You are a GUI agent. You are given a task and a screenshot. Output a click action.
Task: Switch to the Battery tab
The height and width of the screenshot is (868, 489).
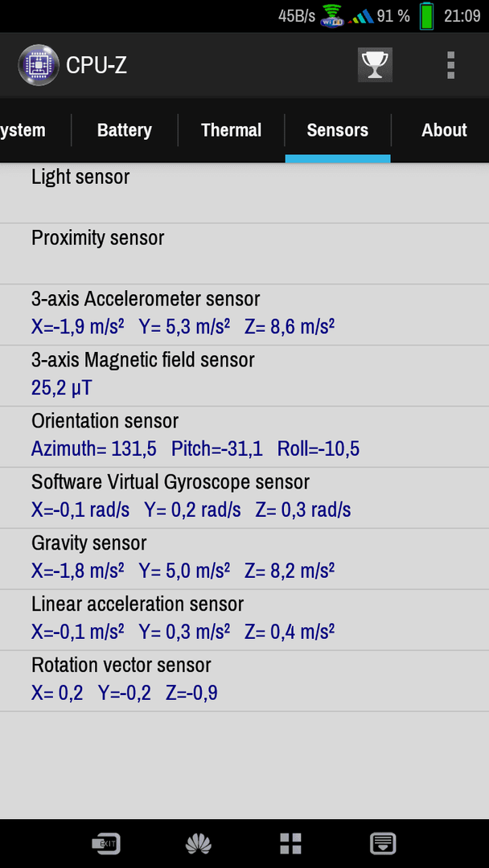[x=125, y=130]
